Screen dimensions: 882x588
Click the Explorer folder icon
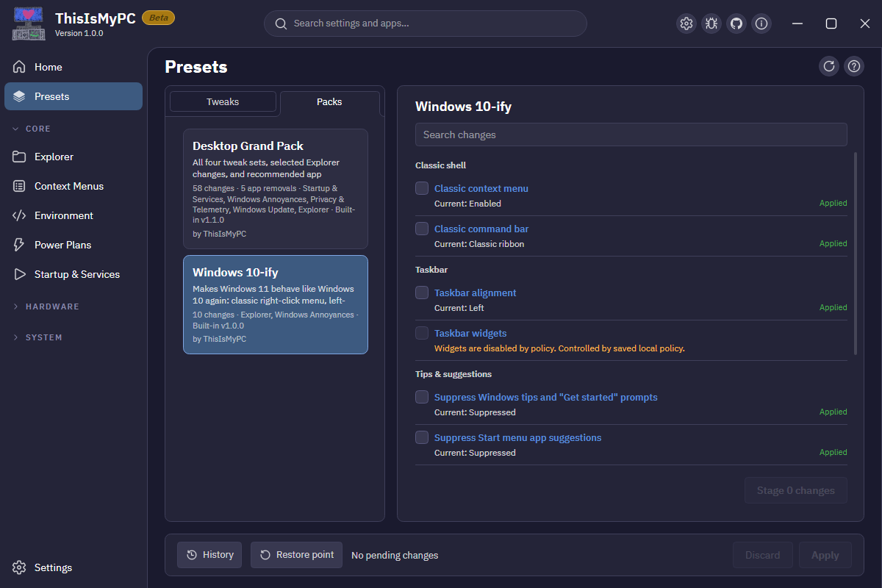pos(20,157)
